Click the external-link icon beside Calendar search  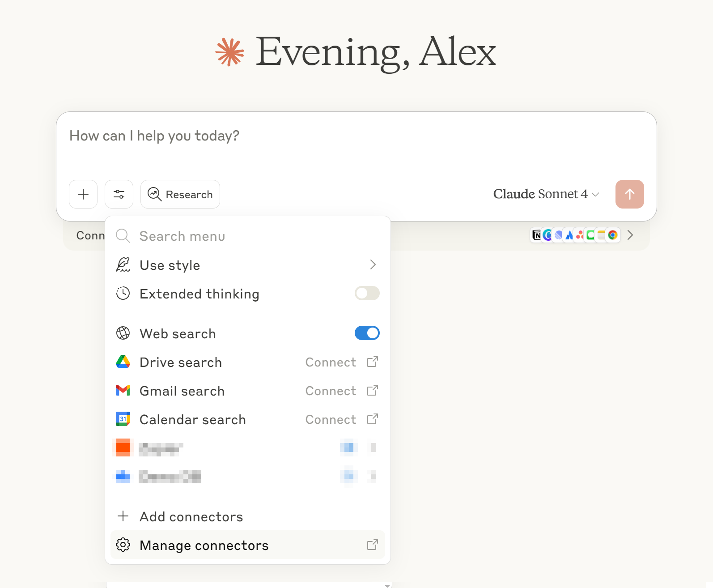(373, 419)
